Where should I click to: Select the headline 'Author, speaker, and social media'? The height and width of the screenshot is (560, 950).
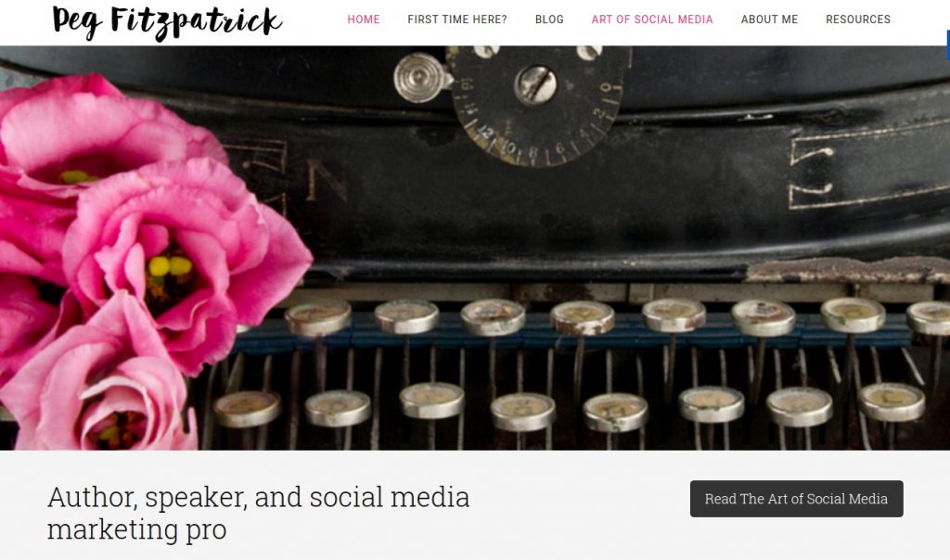(259, 497)
